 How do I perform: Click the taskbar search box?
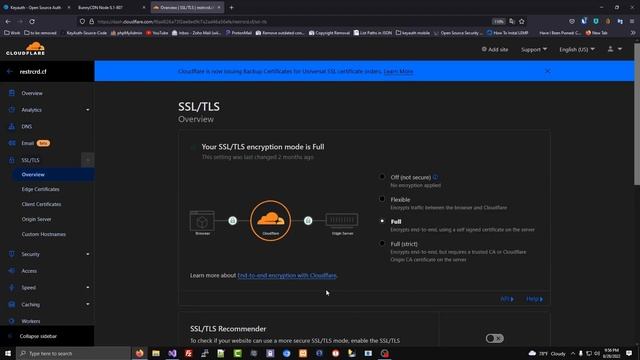coord(73,353)
